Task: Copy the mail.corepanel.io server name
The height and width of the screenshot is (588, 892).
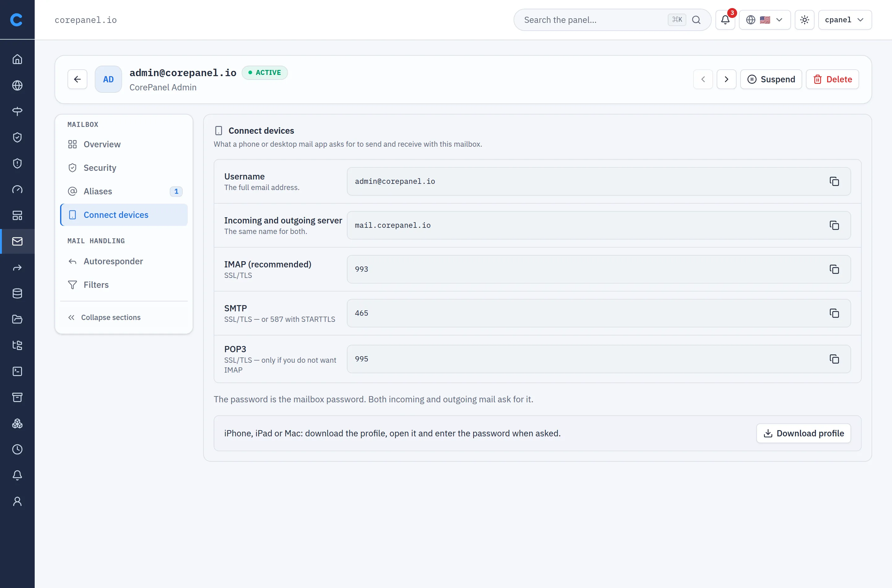Action: pos(834,225)
